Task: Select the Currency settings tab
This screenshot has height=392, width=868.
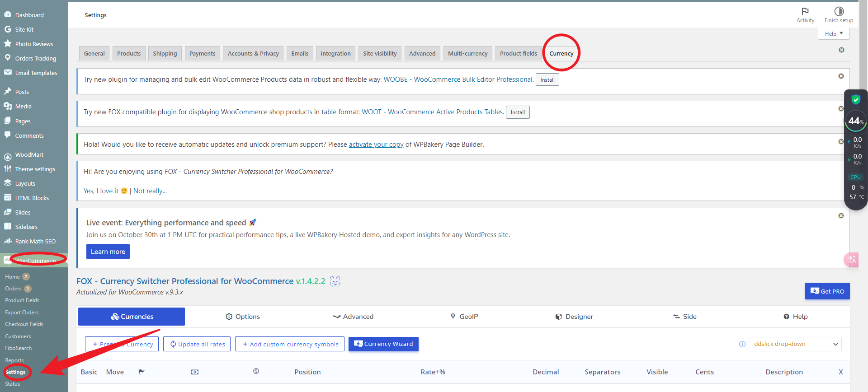Action: (x=561, y=53)
